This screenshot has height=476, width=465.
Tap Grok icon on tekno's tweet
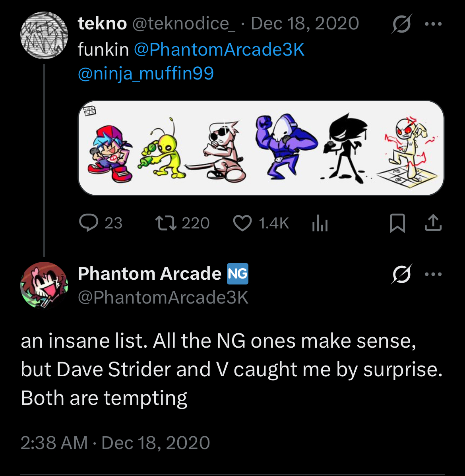[x=401, y=24]
